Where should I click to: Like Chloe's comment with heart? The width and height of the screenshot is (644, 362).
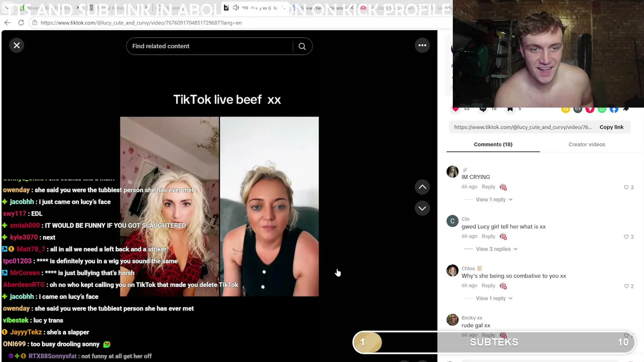[x=626, y=286]
